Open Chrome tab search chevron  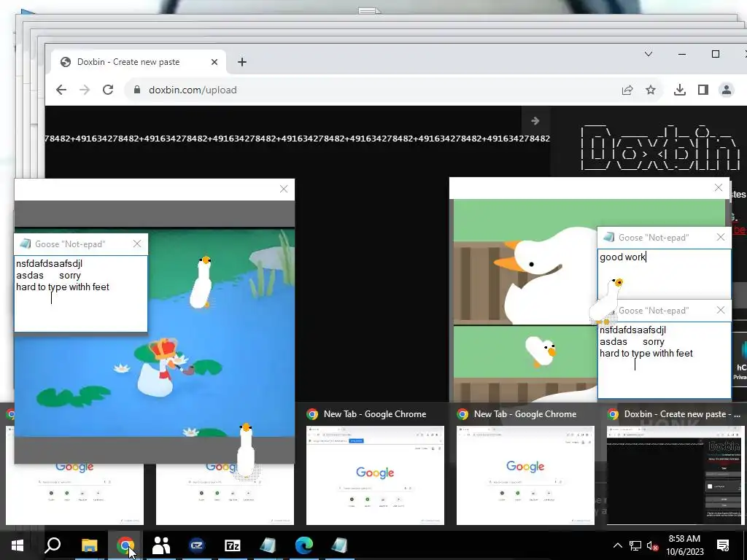click(x=649, y=54)
